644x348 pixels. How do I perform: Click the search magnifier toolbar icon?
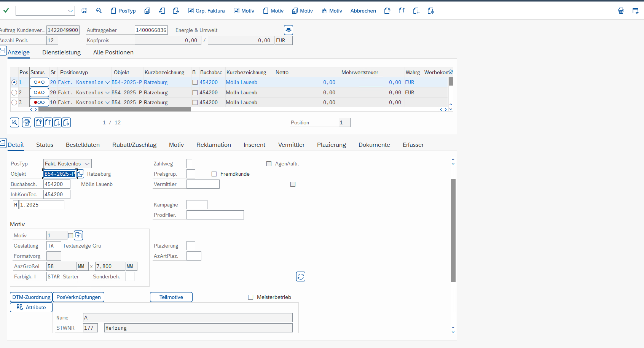click(99, 11)
